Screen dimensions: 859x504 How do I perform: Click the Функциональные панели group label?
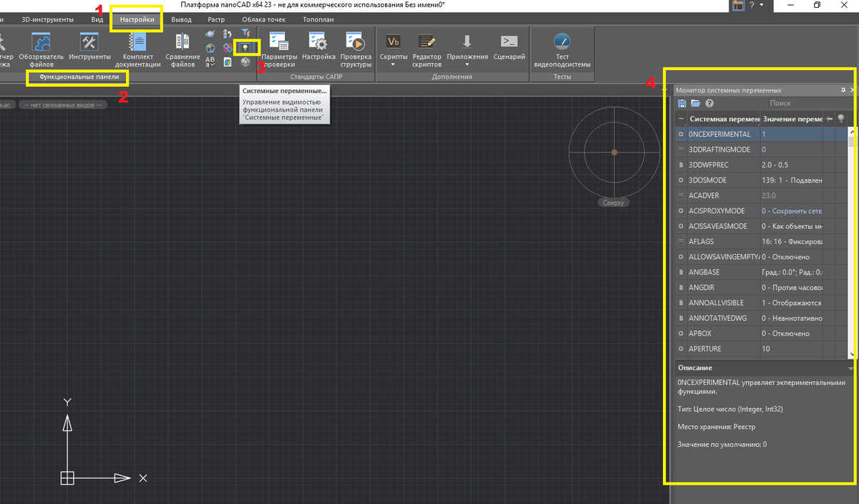pos(79,76)
